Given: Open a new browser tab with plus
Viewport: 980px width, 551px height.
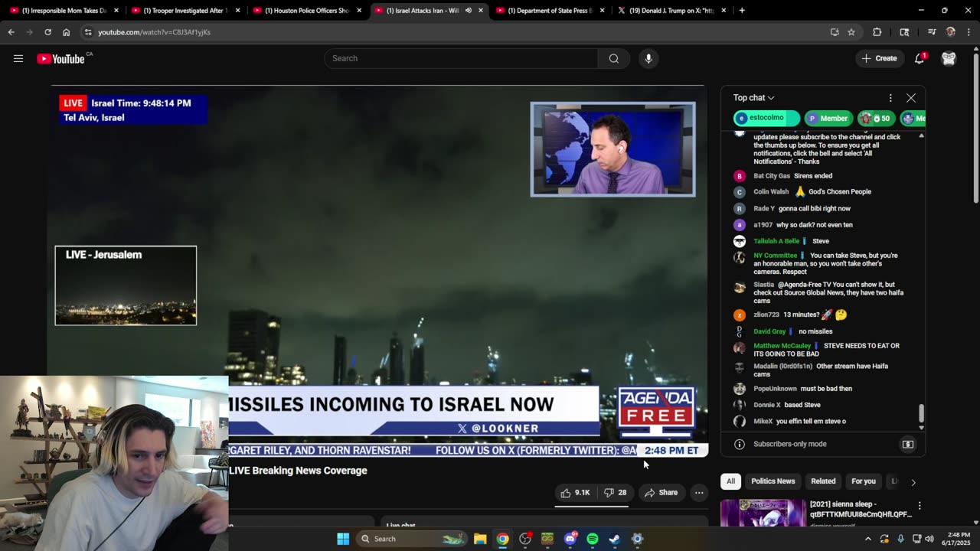Looking at the screenshot, I should tap(742, 11).
